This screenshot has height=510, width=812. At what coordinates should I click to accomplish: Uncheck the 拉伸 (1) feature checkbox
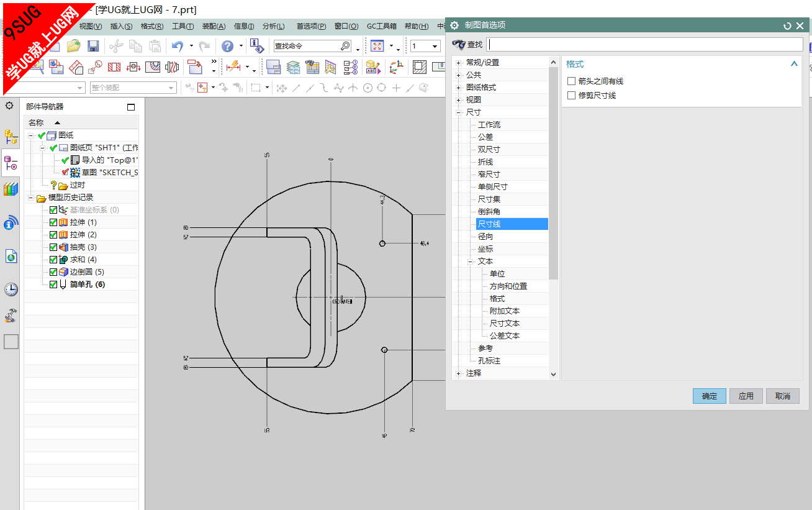click(x=53, y=222)
